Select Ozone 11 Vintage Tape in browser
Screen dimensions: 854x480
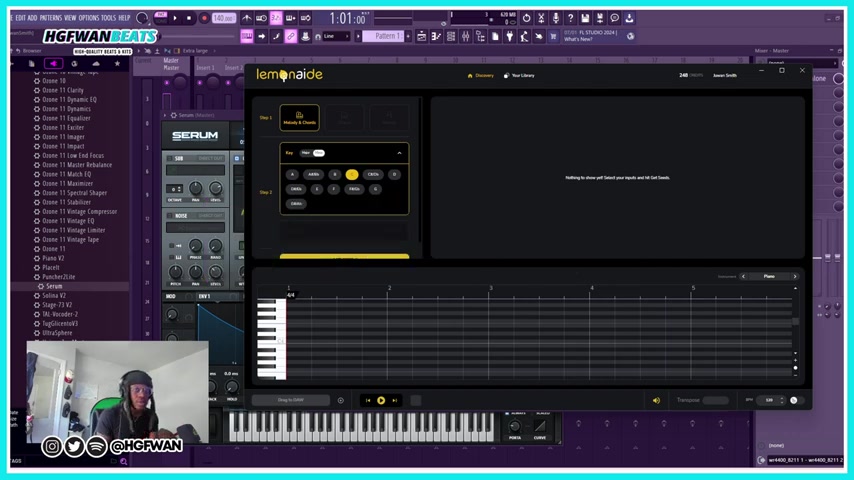pos(70,240)
